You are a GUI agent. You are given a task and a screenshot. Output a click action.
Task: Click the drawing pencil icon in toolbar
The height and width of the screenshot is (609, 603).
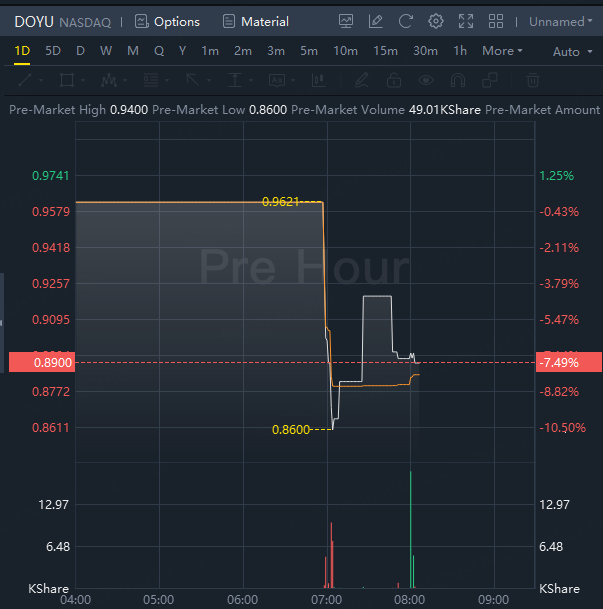361,80
